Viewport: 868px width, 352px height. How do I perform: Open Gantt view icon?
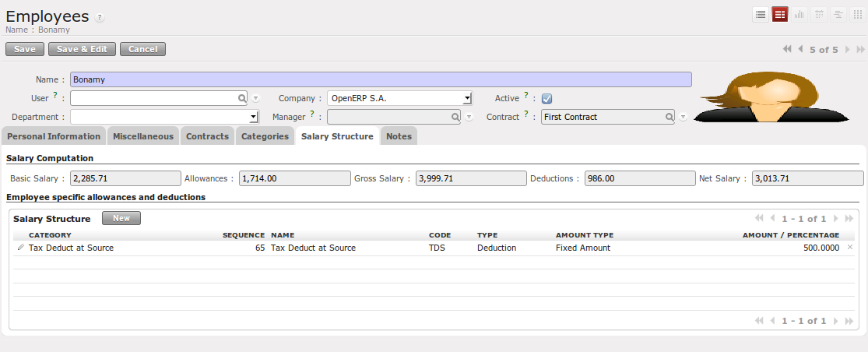838,14
